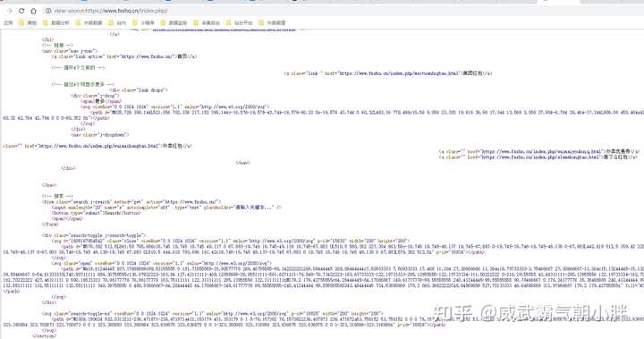The image size is (644, 339).
Task: Open the 外部数据 bookmark folder
Action: [89, 23]
